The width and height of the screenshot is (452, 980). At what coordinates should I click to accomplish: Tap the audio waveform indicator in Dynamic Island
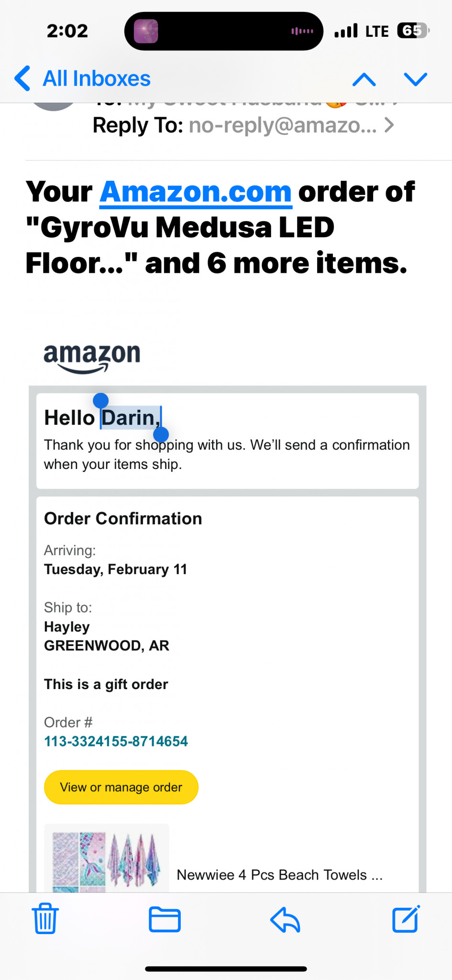[x=302, y=31]
